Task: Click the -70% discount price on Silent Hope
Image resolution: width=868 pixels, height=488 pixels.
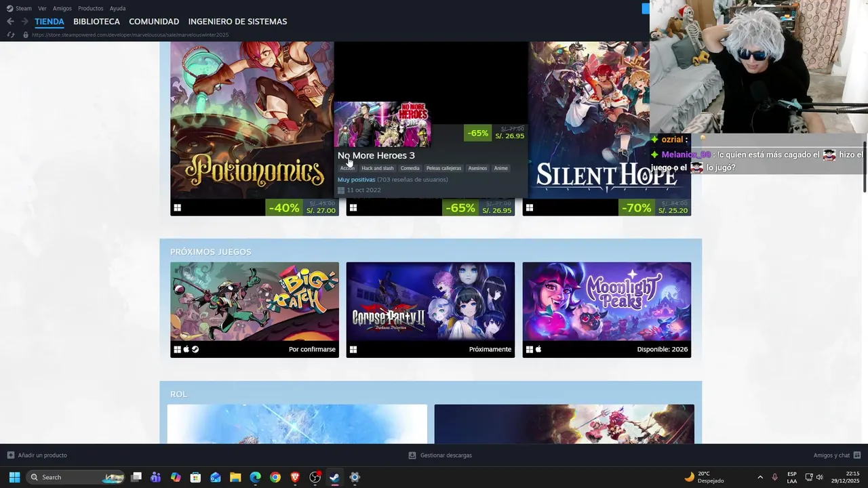Action: tap(655, 207)
